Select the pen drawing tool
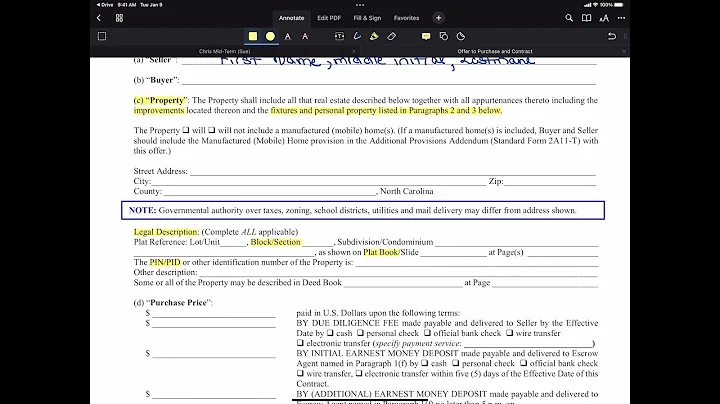Screen dimensions: 720x404 357,36
